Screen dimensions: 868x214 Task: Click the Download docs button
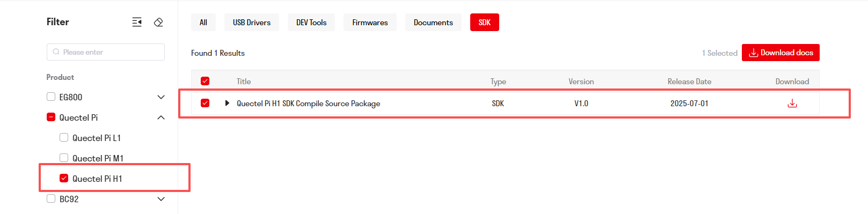tap(781, 53)
